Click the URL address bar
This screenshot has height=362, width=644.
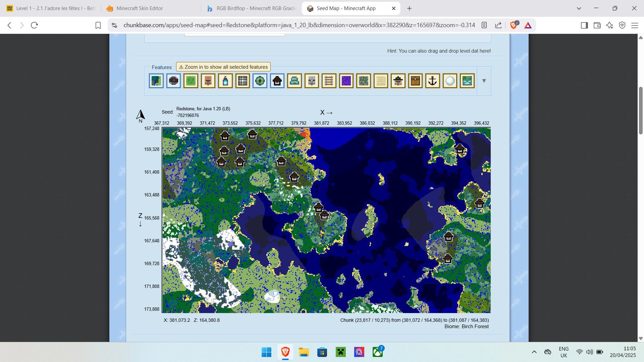pos(299,25)
